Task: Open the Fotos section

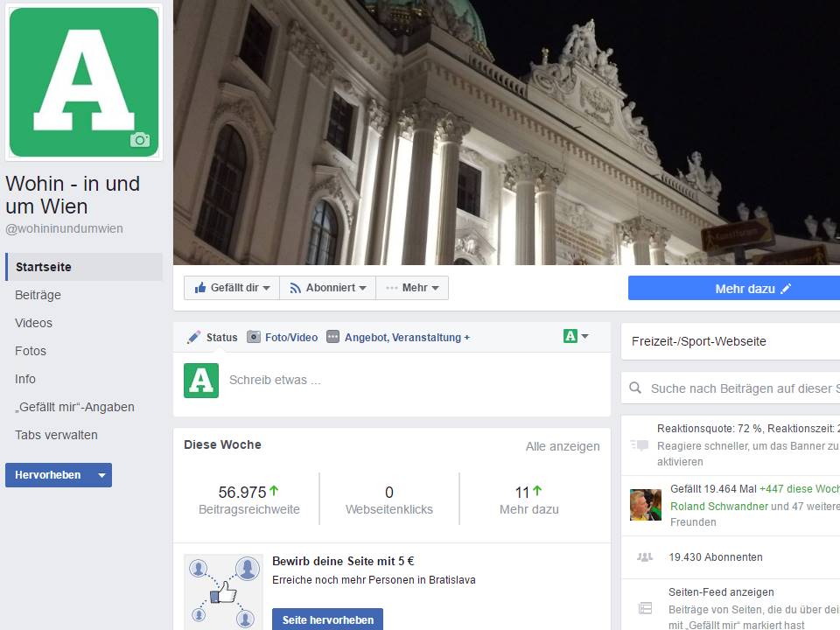Action: (31, 351)
